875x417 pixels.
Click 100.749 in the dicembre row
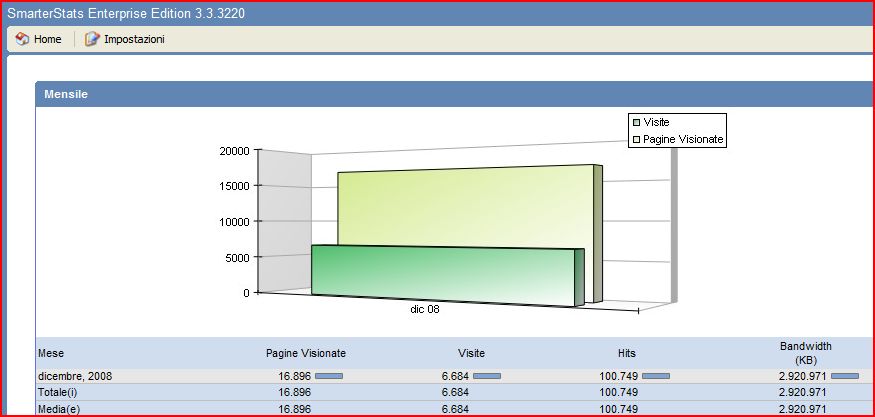619,376
